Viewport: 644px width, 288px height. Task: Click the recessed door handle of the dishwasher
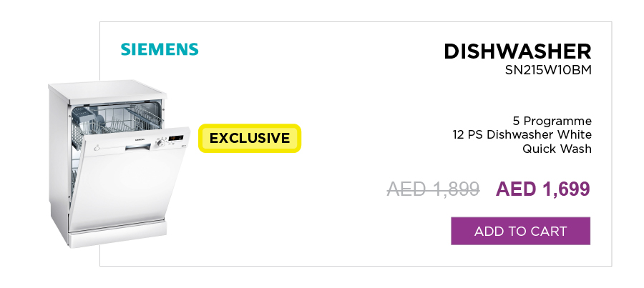coord(138,148)
